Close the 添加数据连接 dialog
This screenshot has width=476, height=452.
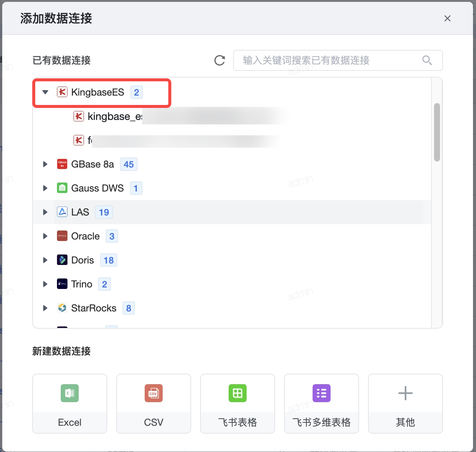click(447, 18)
